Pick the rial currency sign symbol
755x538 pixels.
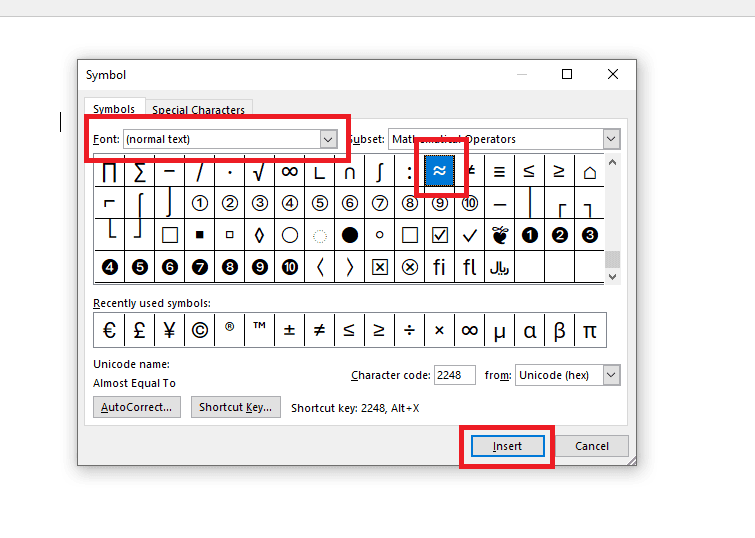pos(499,267)
